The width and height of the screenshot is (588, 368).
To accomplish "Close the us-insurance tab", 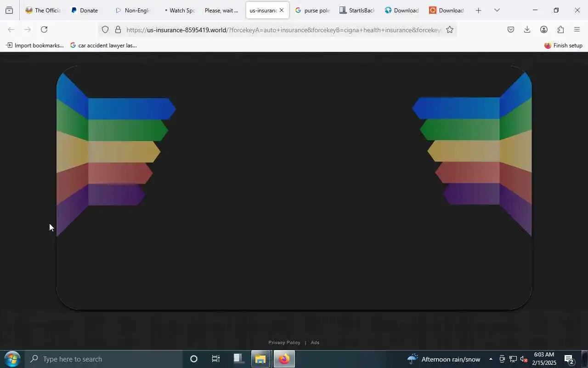I will tap(282, 10).
